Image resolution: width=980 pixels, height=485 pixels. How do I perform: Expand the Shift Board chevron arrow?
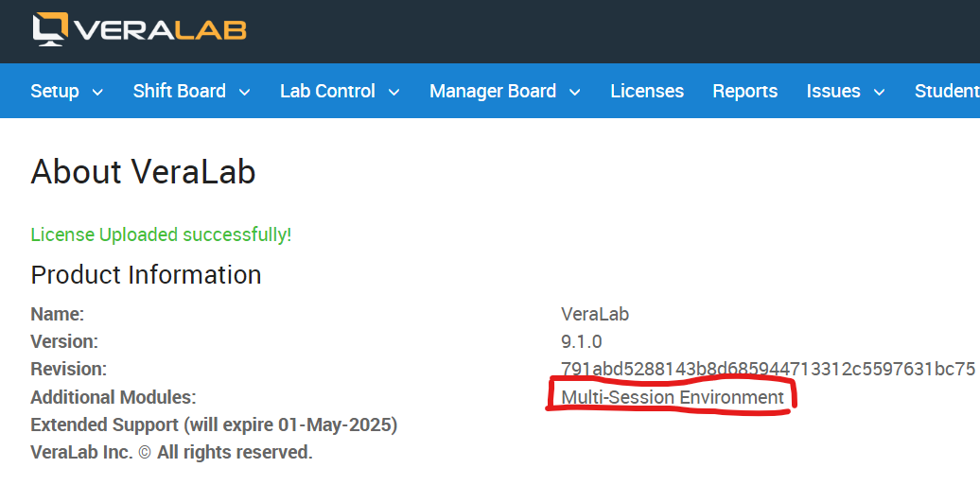coord(244,93)
